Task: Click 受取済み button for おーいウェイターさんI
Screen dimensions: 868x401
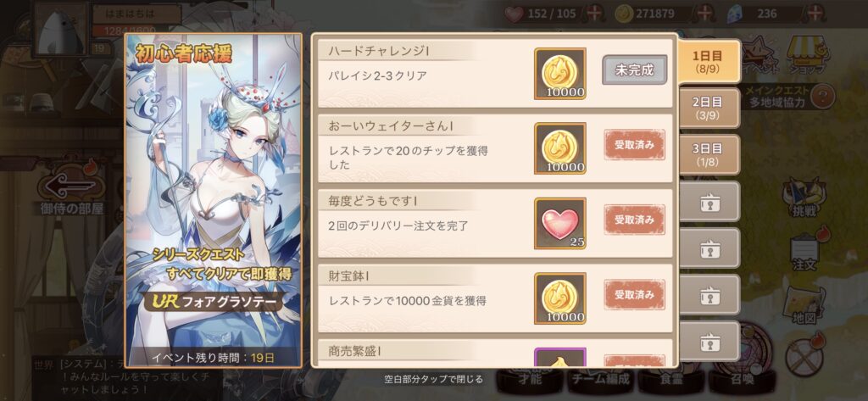Action: tap(634, 145)
